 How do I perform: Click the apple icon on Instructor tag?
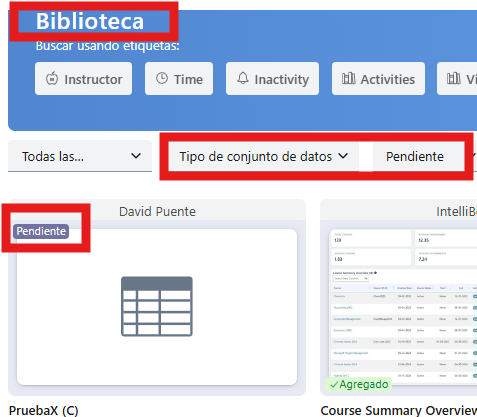coord(52,79)
